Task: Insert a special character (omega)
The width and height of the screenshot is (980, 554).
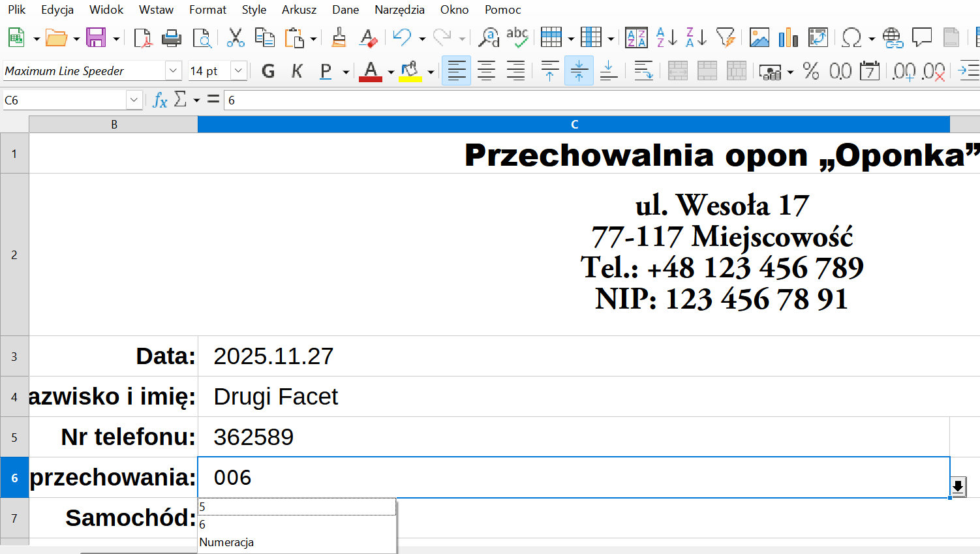Action: coord(851,38)
